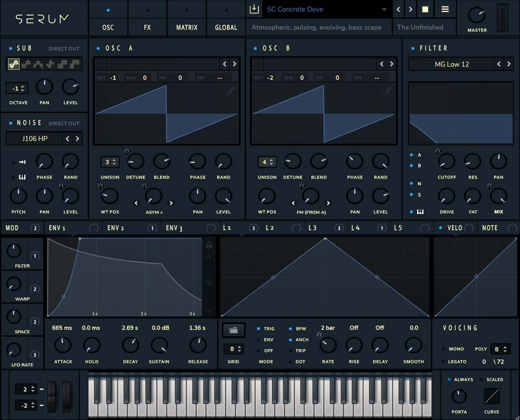Image resolution: width=520 pixels, height=420 pixels.
Task: Click the envelope lock icon
Action: point(209,245)
